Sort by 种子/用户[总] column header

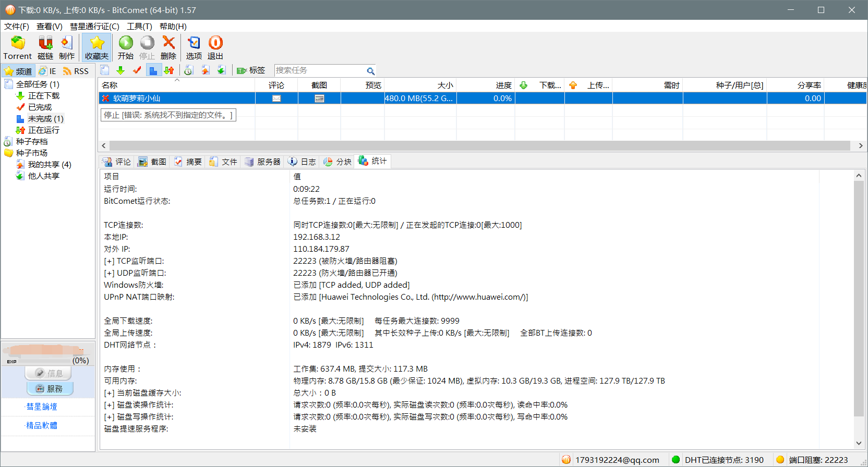(725, 85)
